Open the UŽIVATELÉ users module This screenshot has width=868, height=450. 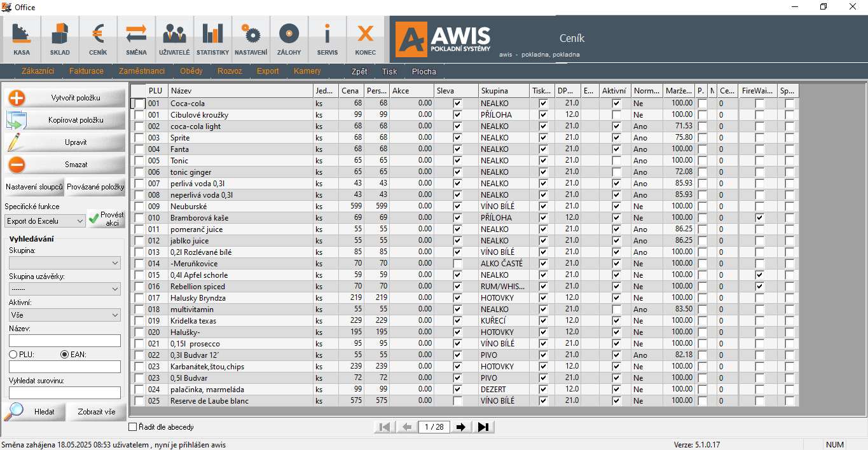174,39
